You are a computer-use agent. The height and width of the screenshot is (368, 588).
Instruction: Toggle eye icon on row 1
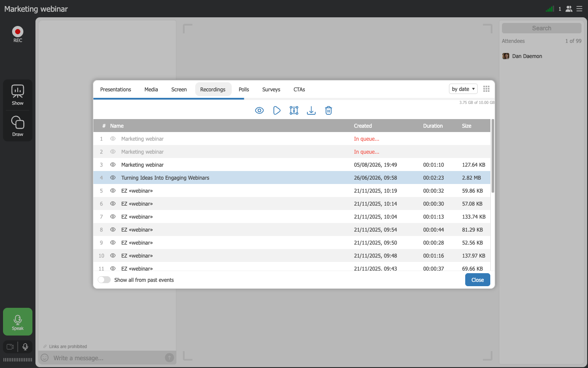[113, 139]
